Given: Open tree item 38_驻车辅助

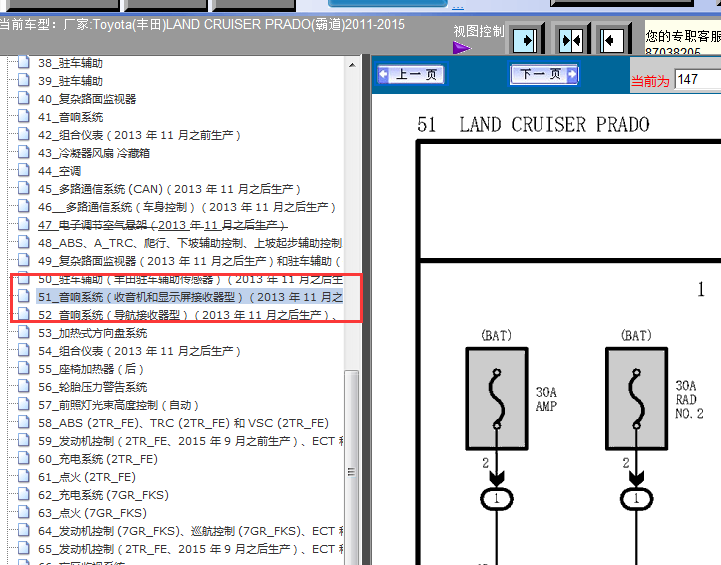Looking at the screenshot, I should (70, 63).
